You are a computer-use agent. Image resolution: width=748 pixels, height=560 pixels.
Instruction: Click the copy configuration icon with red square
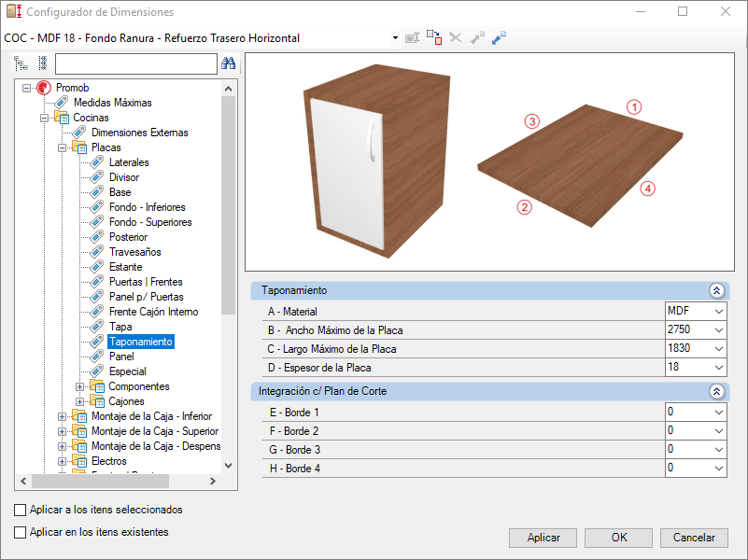coord(434,37)
